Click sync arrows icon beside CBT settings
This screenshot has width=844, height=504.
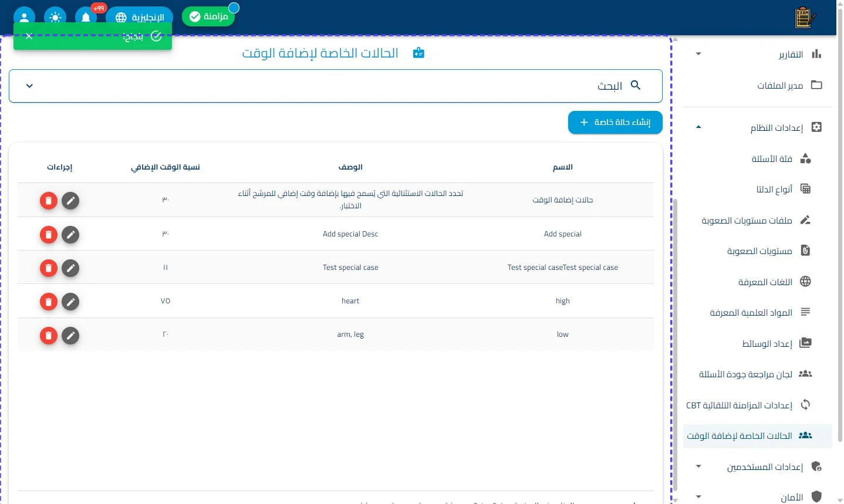(x=806, y=404)
